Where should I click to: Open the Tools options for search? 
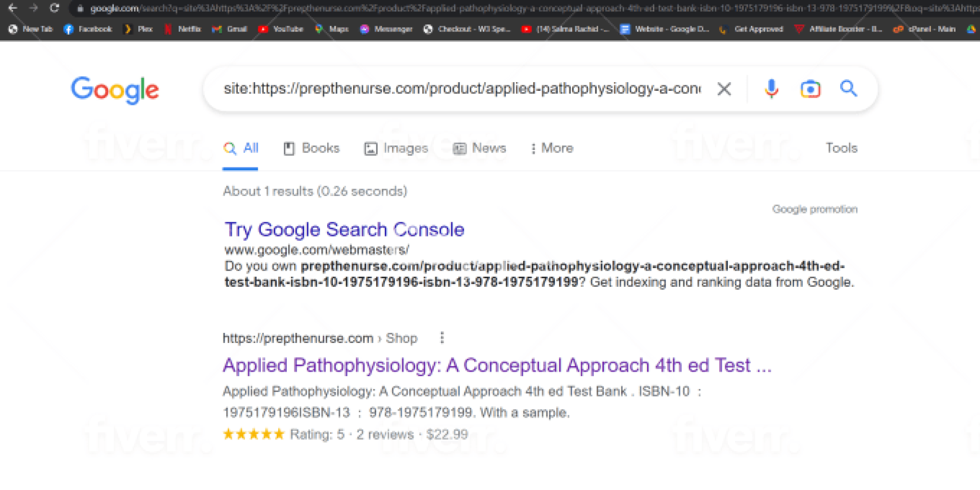point(841,148)
